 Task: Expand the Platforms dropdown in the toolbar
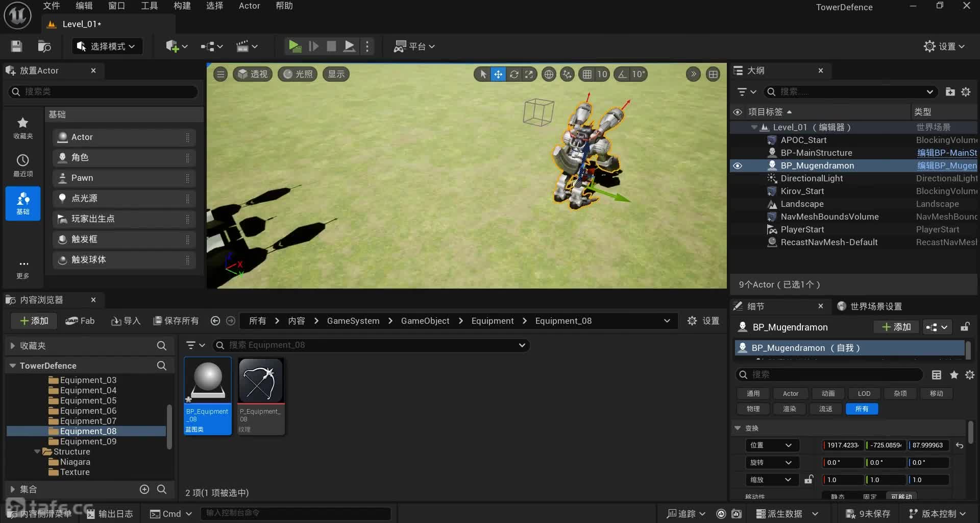(x=414, y=46)
